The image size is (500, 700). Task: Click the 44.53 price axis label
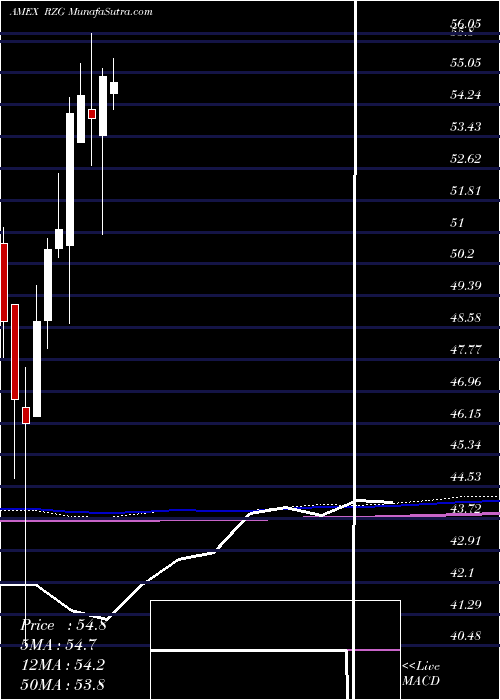[465, 477]
